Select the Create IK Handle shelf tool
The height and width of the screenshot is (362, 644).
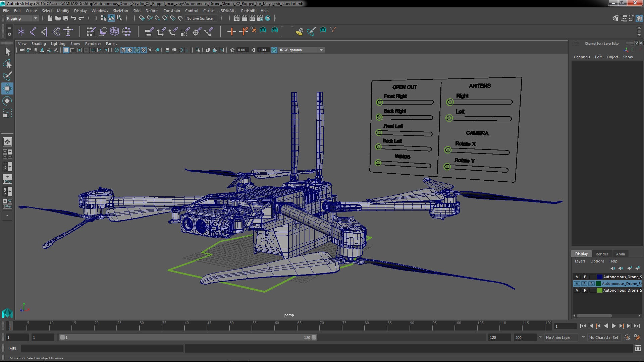click(45, 32)
